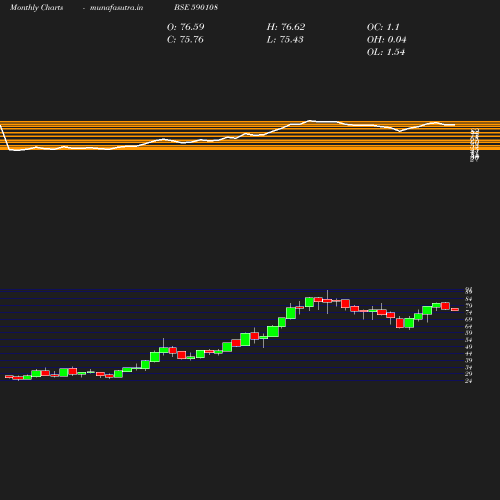
Task: Click the final small red candlestick near 76
Action: (x=455, y=310)
